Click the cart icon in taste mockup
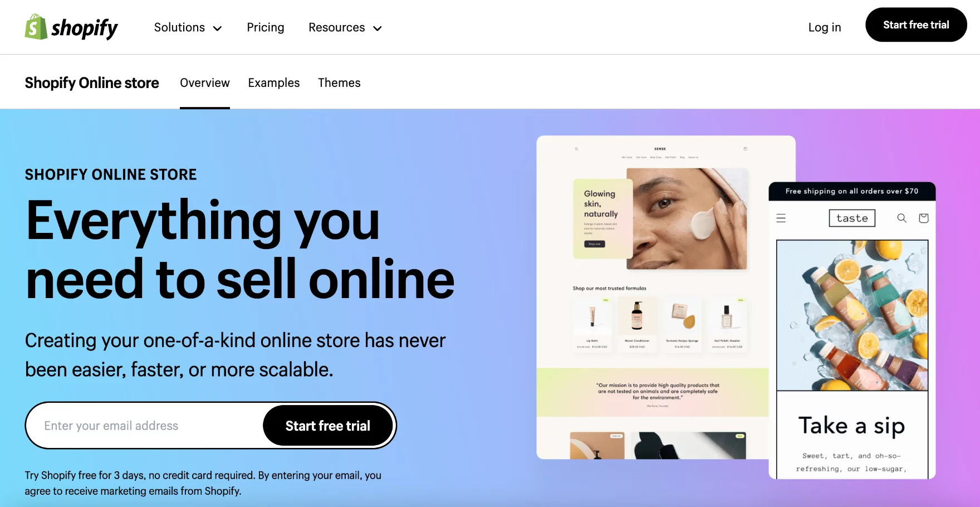 coord(924,218)
